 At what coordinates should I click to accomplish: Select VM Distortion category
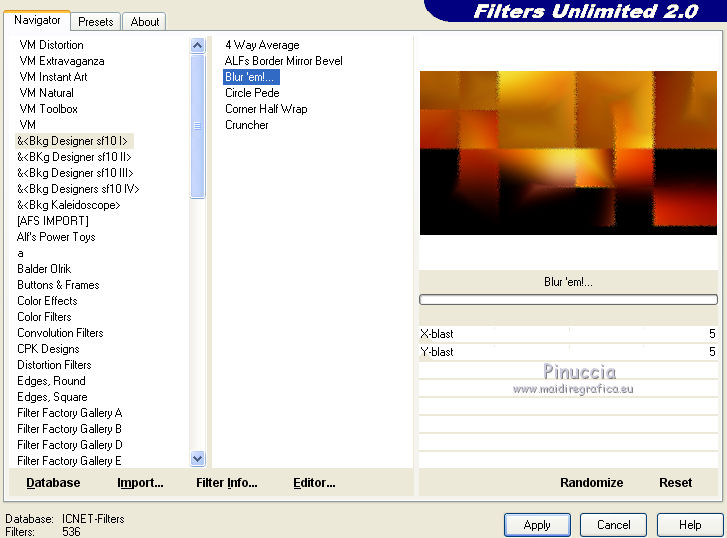(51, 45)
